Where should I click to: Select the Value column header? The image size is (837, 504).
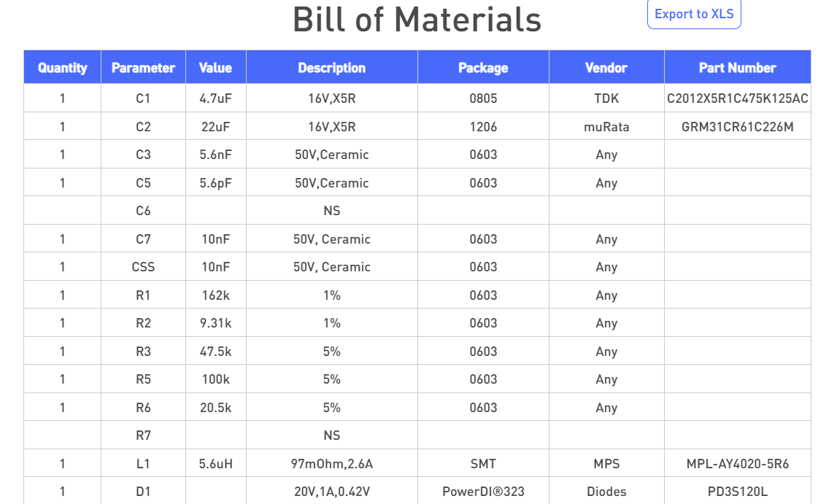(215, 68)
